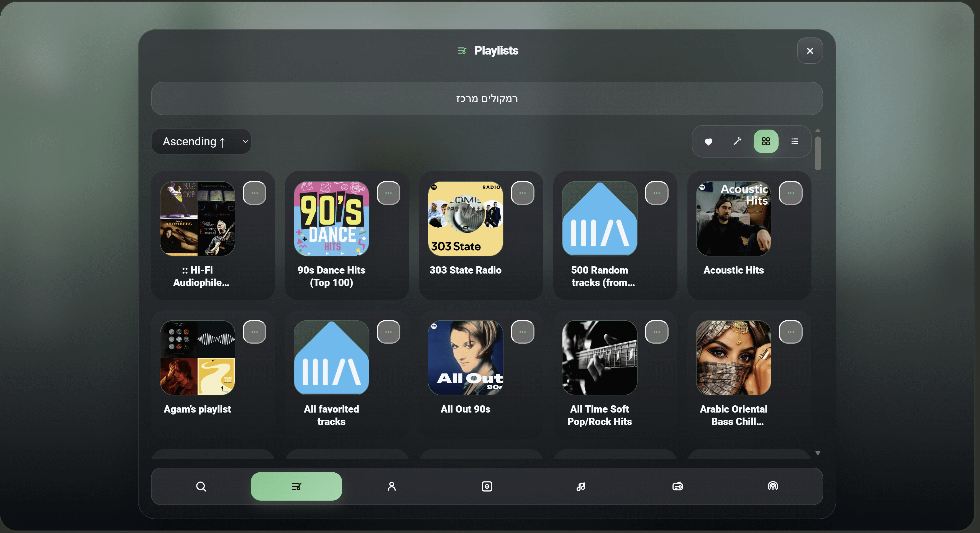The image size is (980, 533).
Task: Open the Podcasts tab in bottom bar
Action: 773,486
